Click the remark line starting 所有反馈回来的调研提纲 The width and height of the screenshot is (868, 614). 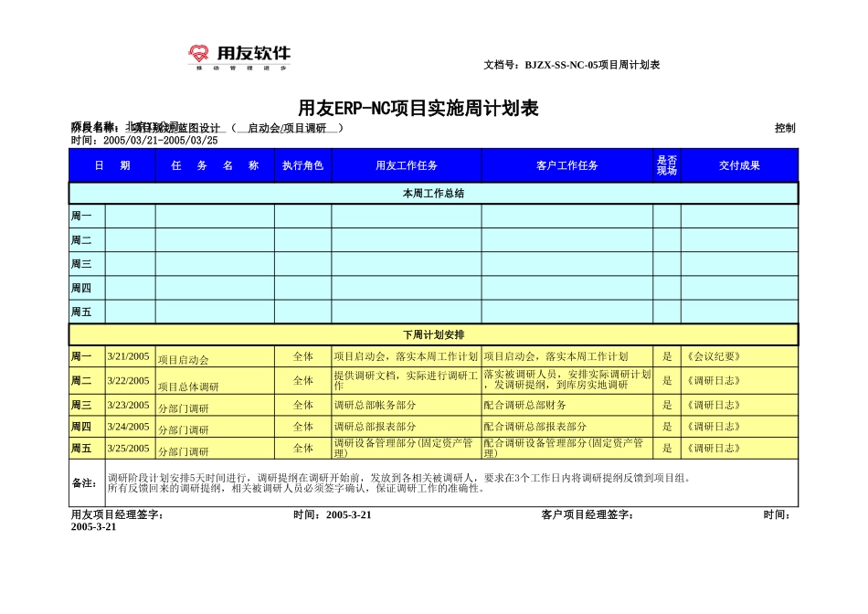(296, 488)
